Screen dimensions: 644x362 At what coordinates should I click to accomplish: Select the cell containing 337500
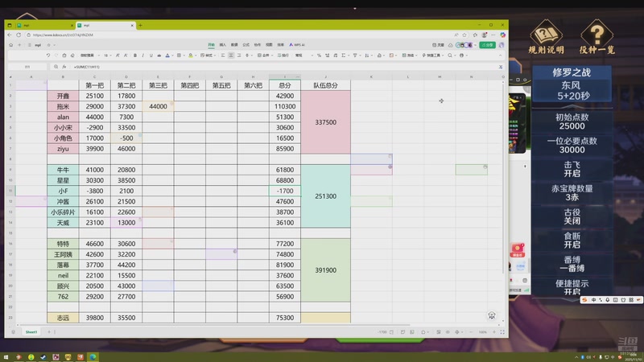click(326, 122)
